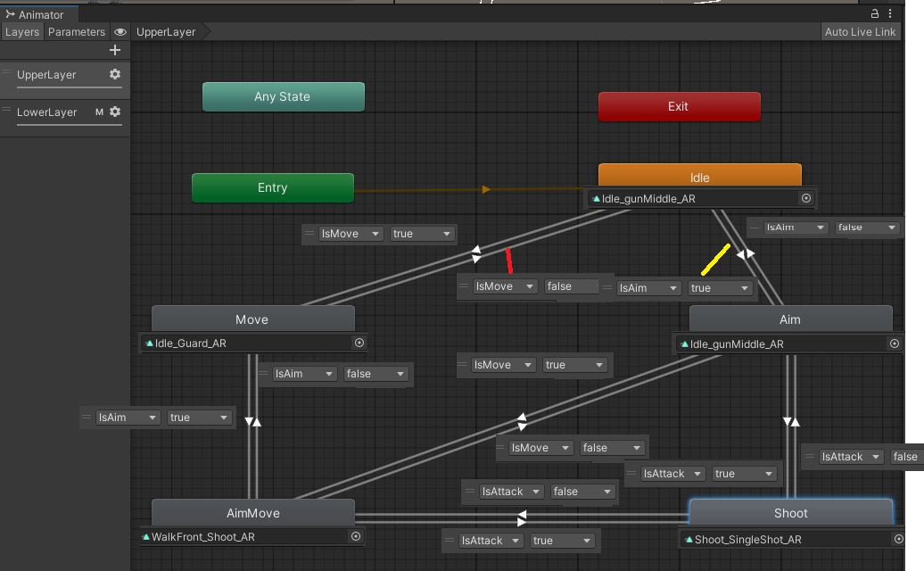Toggle the eye icon beside Parameters tab
The image size is (924, 571).
(120, 32)
